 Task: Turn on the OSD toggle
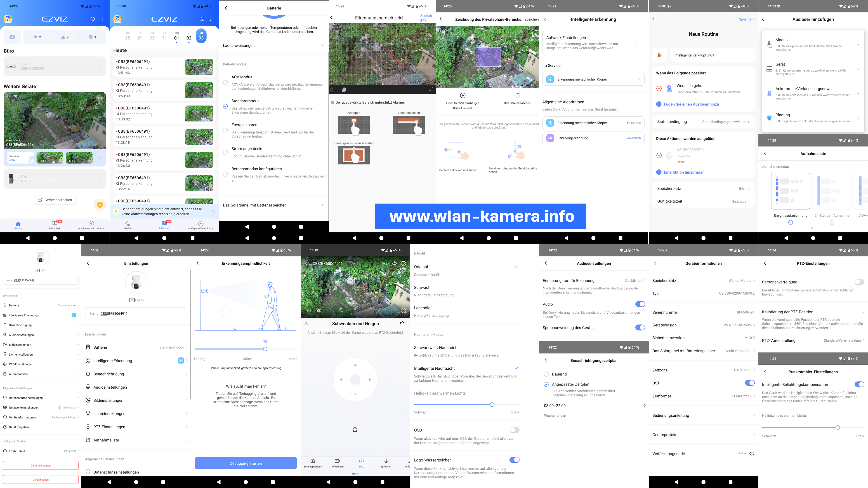514,430
